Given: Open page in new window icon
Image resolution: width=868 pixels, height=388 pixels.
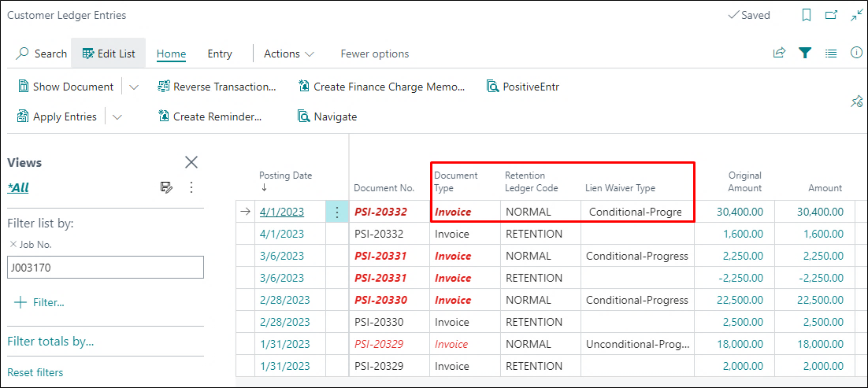Looking at the screenshot, I should tap(831, 15).
